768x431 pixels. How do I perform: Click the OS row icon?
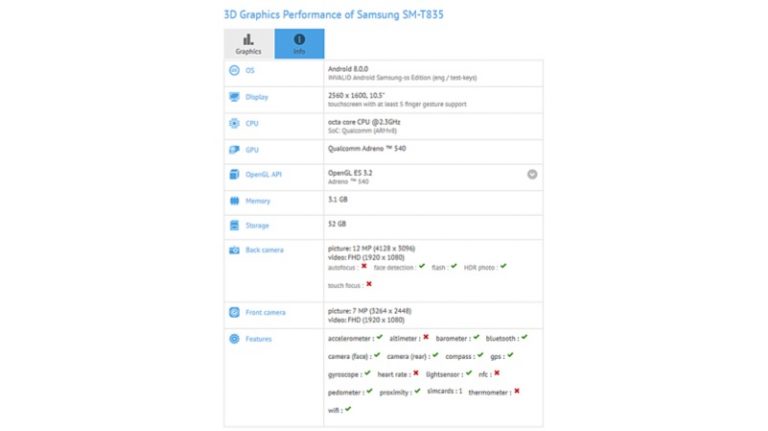coord(234,71)
